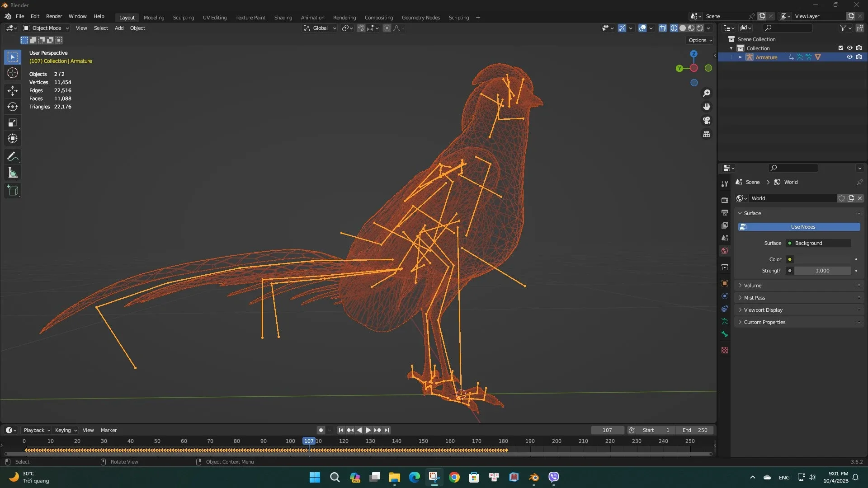868x488 pixels.
Task: Add a new collection in outliner
Action: 859,28
